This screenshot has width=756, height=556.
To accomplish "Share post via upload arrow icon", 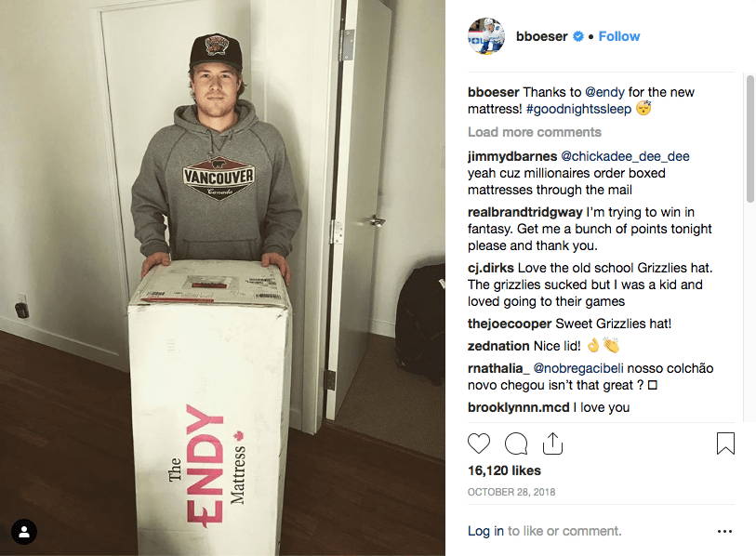I will click(552, 443).
